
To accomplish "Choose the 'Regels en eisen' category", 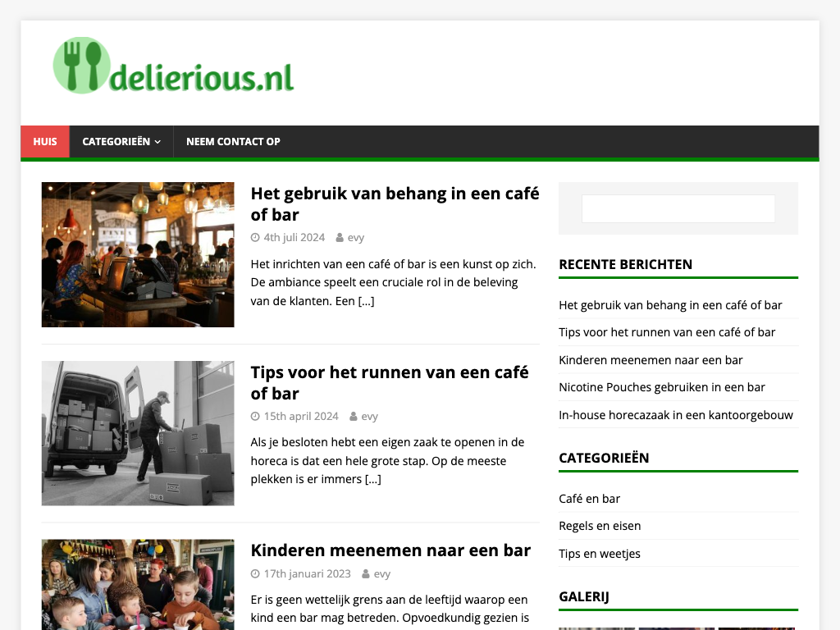I will click(600, 526).
